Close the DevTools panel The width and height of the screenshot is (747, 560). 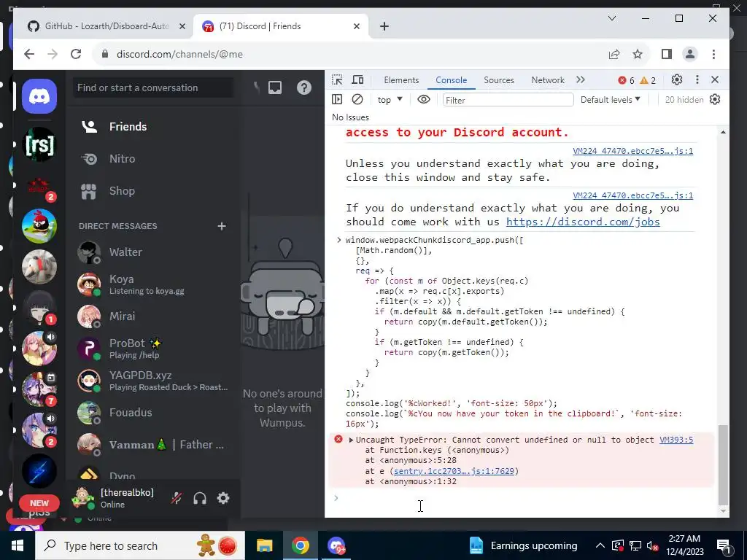pos(715,80)
